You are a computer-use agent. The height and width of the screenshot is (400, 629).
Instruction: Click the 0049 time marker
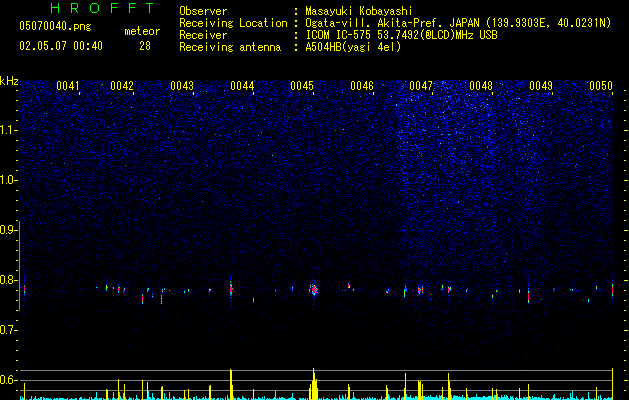click(x=541, y=86)
